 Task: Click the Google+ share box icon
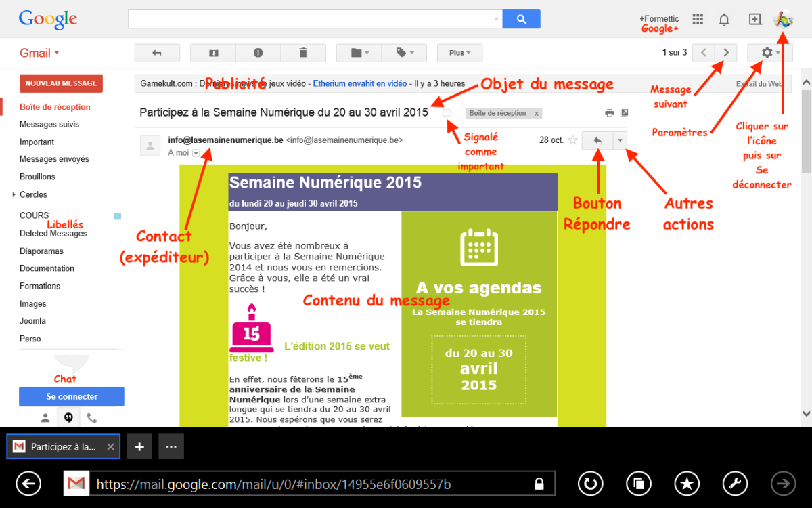point(755,19)
